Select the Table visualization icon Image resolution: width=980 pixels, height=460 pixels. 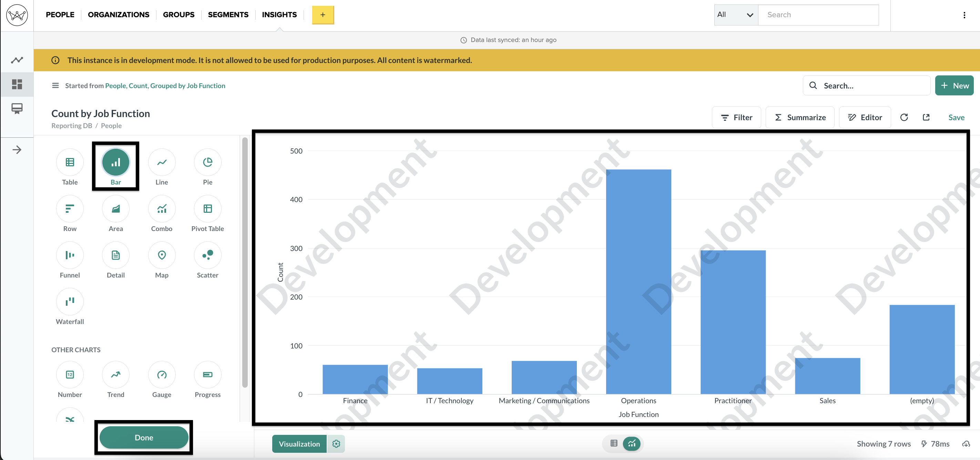tap(70, 162)
